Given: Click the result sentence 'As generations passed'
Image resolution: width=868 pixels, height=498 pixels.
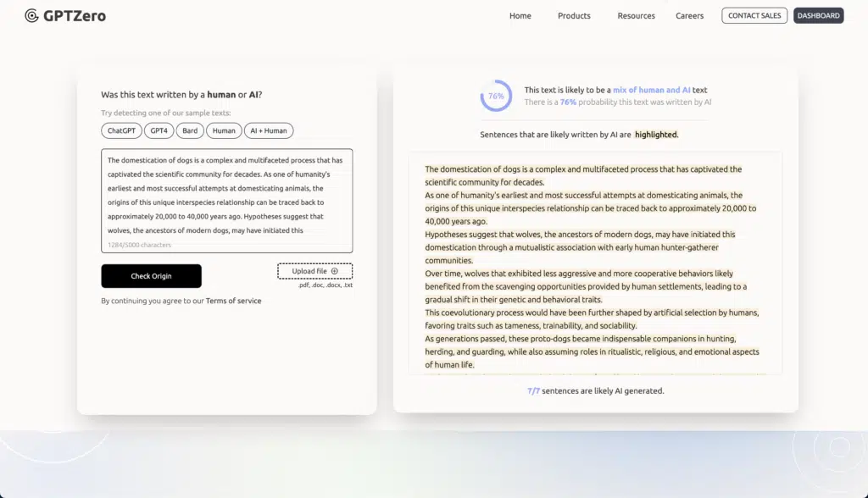Looking at the screenshot, I should point(592,351).
